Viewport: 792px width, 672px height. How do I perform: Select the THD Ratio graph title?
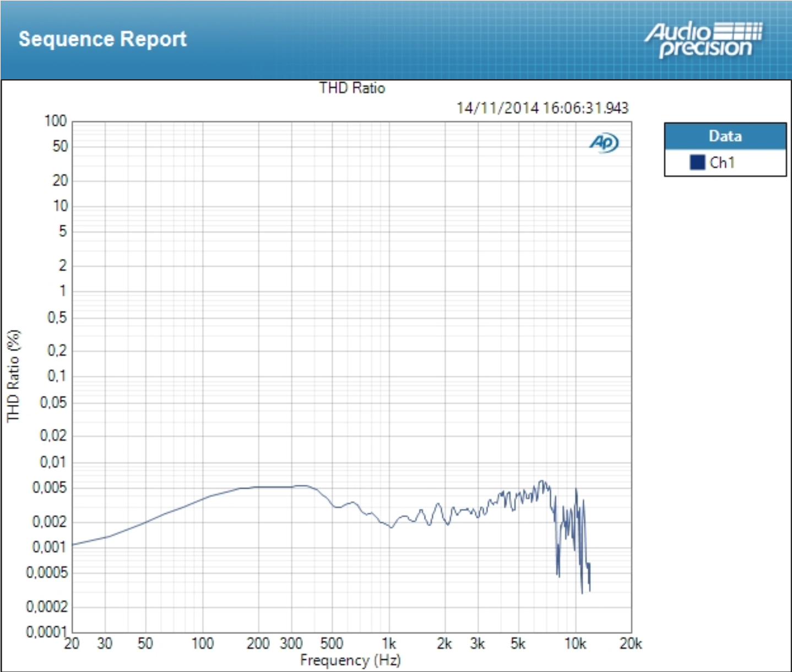(x=352, y=88)
